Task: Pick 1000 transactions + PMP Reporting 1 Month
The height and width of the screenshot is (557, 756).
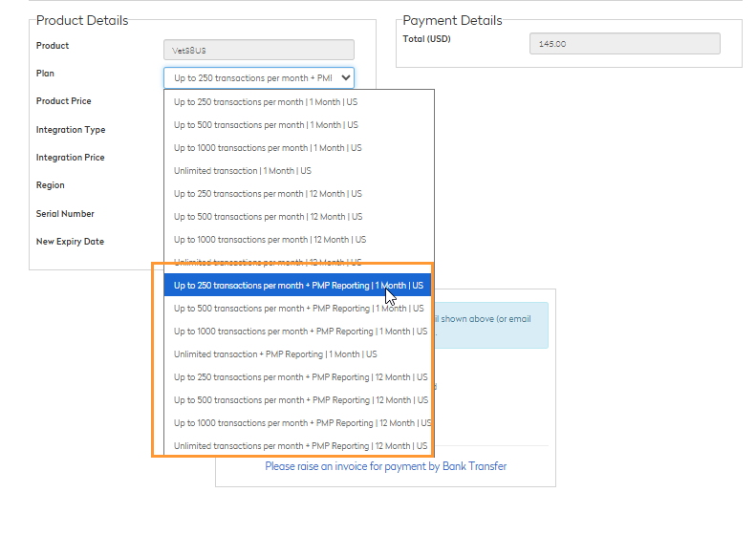Action: [298, 332]
